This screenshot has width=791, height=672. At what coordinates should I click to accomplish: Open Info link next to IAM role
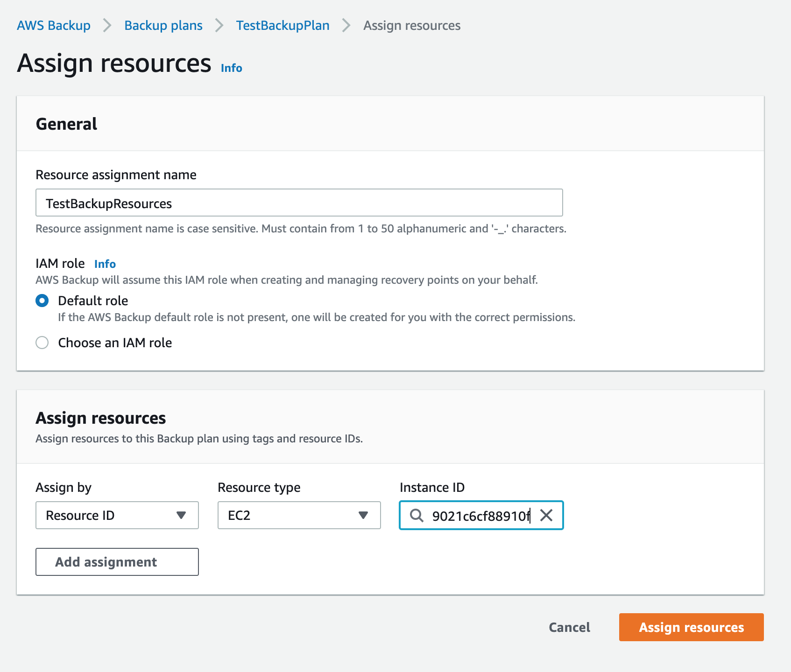(105, 264)
